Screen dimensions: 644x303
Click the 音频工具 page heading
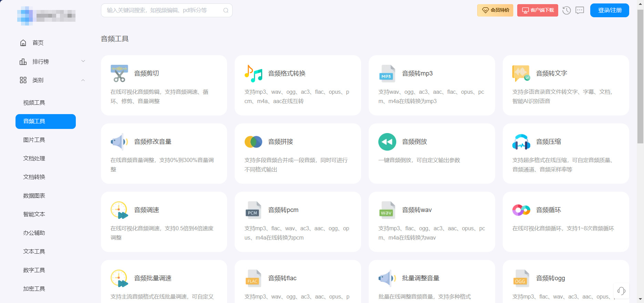click(x=115, y=39)
